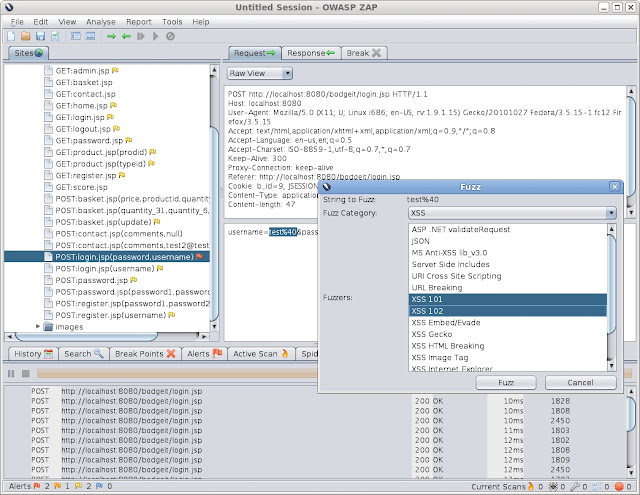Image resolution: width=640 pixels, height=495 pixels.
Task: Click the red high alerts flag in status bar
Action: [x=37, y=486]
